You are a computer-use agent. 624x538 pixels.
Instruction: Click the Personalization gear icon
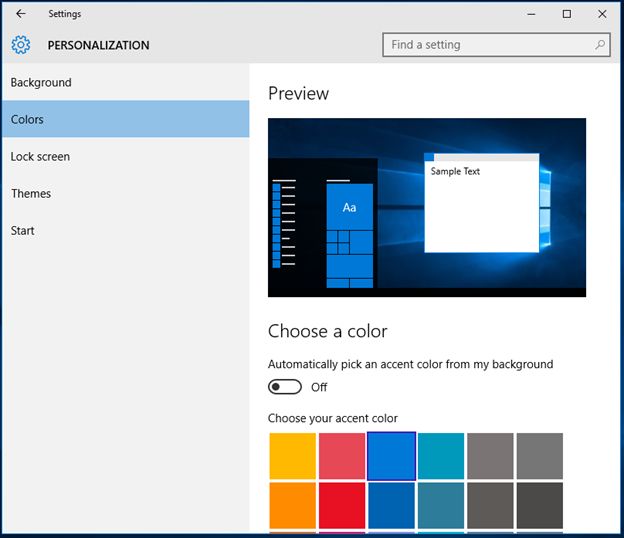21,45
